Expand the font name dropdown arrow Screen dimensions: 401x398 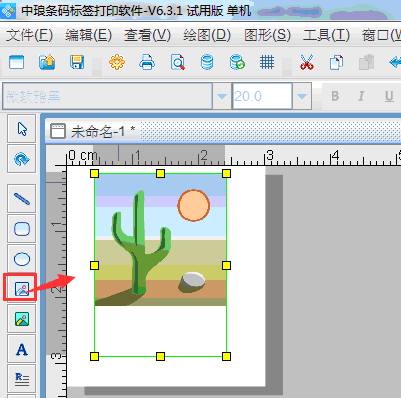tap(222, 96)
